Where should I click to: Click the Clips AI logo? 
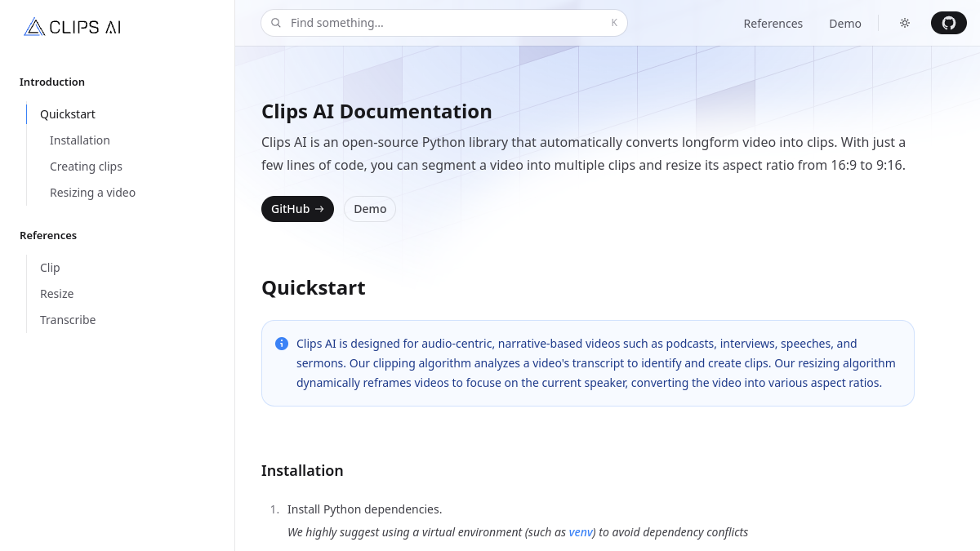coord(73,27)
